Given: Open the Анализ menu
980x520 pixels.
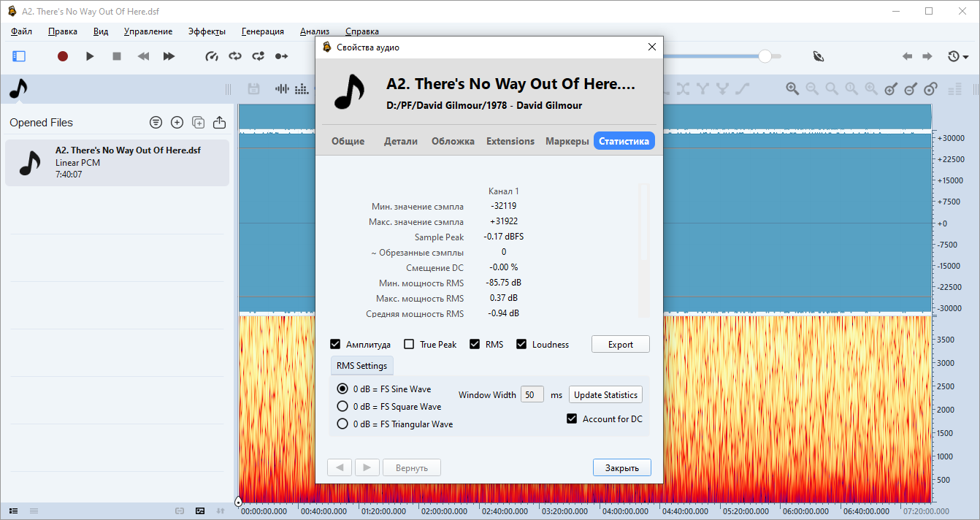Looking at the screenshot, I should (315, 31).
